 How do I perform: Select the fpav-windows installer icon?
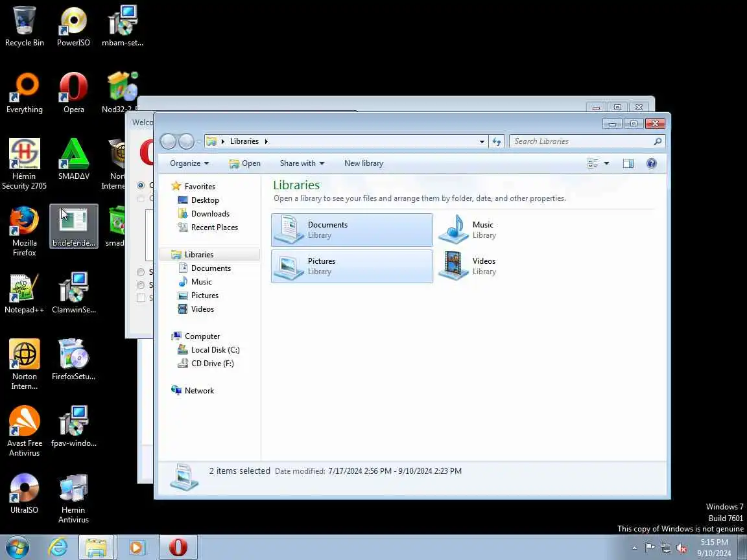click(73, 426)
